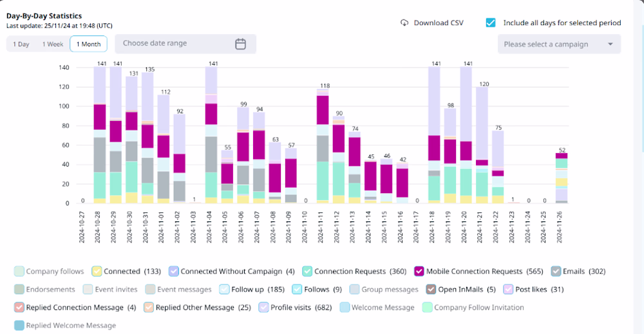This screenshot has width=644, height=334.
Task: Click the bar for 2024-11-18
Action: coord(434,135)
